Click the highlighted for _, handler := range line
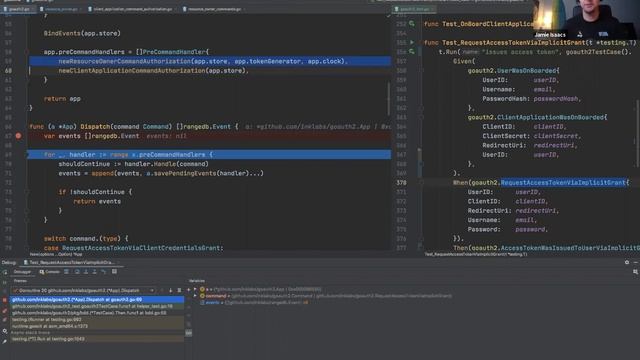This screenshot has width=640, height=360. coord(209,155)
